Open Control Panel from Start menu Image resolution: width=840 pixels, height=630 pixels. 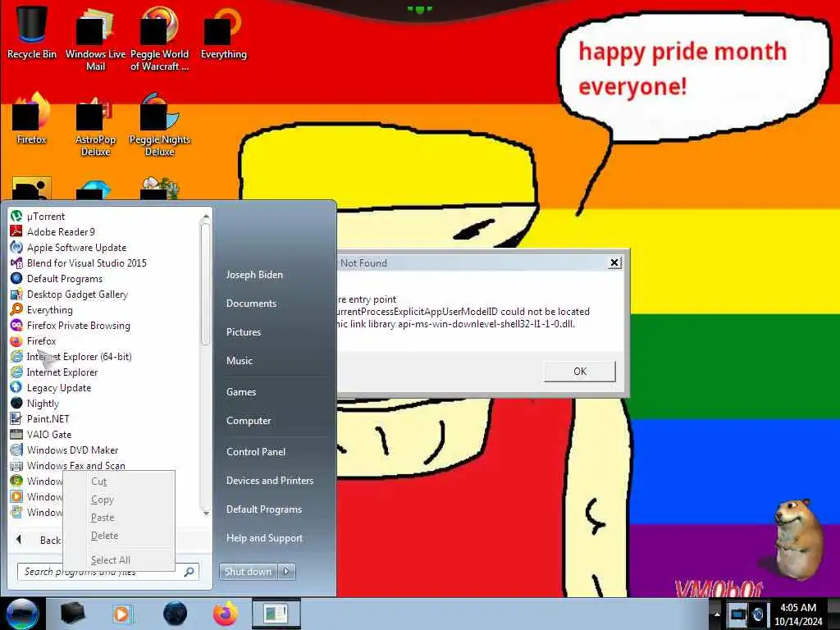pos(256,452)
